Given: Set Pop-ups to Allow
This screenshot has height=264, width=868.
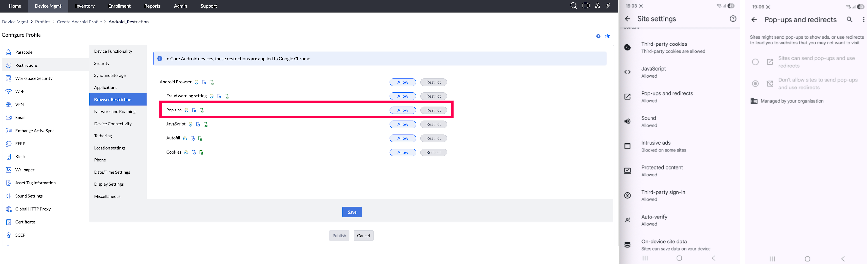Looking at the screenshot, I should (403, 110).
